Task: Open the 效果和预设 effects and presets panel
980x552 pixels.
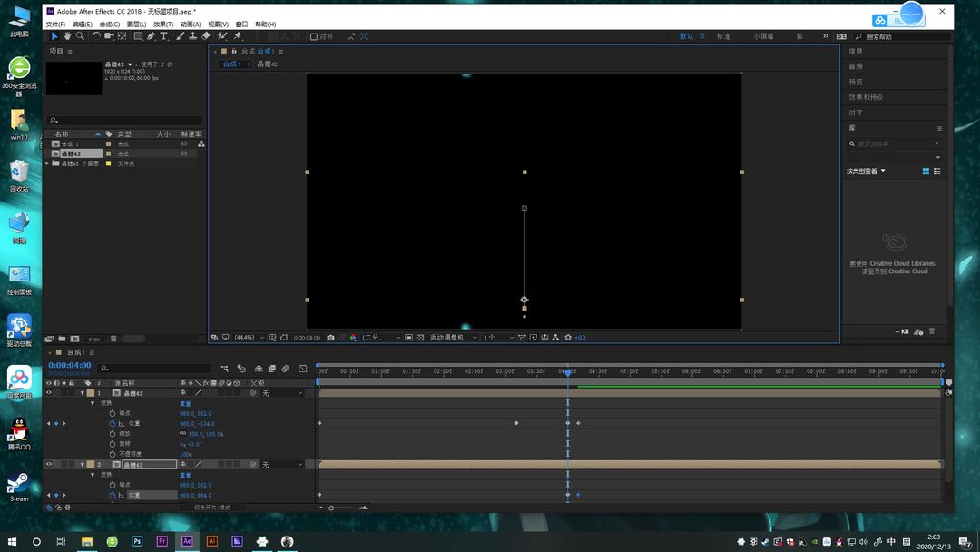Action: click(x=866, y=97)
